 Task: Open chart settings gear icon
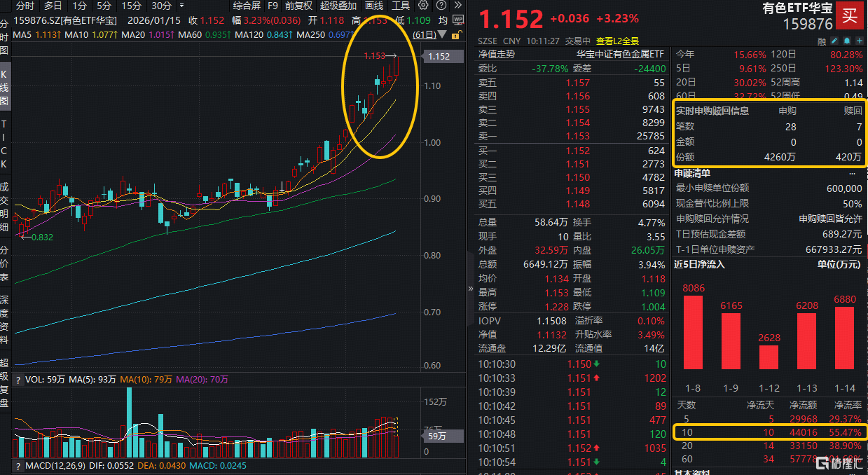pyautogui.click(x=423, y=5)
